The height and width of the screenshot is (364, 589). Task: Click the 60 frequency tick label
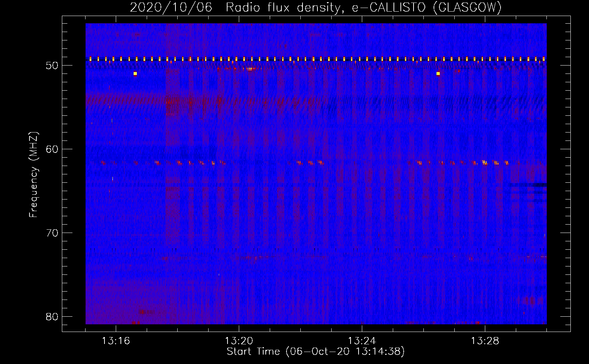coord(52,149)
